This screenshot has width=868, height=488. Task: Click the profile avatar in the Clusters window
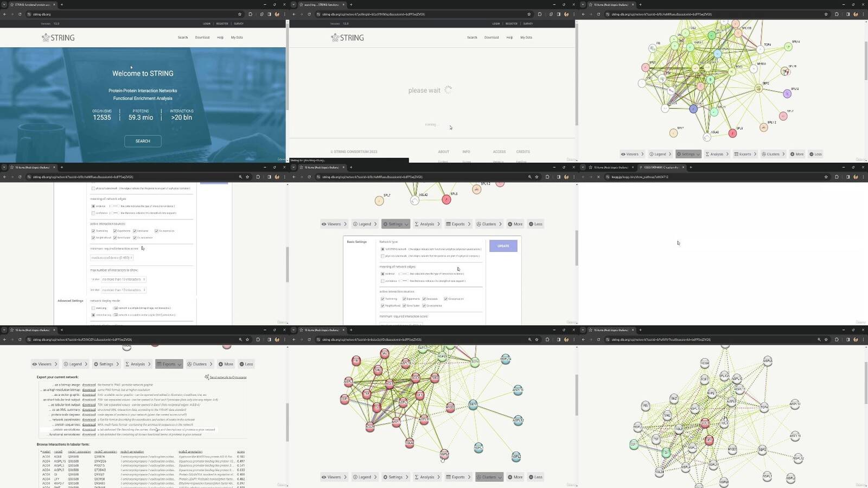pyautogui.click(x=566, y=340)
